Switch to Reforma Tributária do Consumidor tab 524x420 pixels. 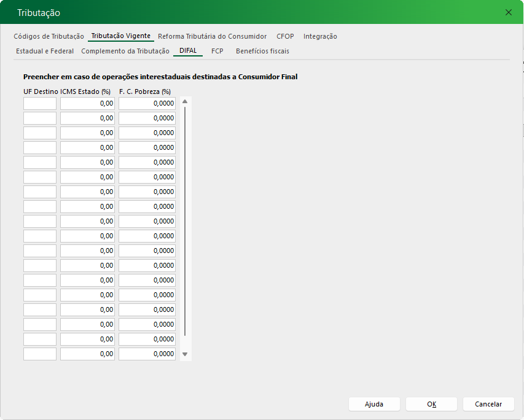click(x=212, y=36)
